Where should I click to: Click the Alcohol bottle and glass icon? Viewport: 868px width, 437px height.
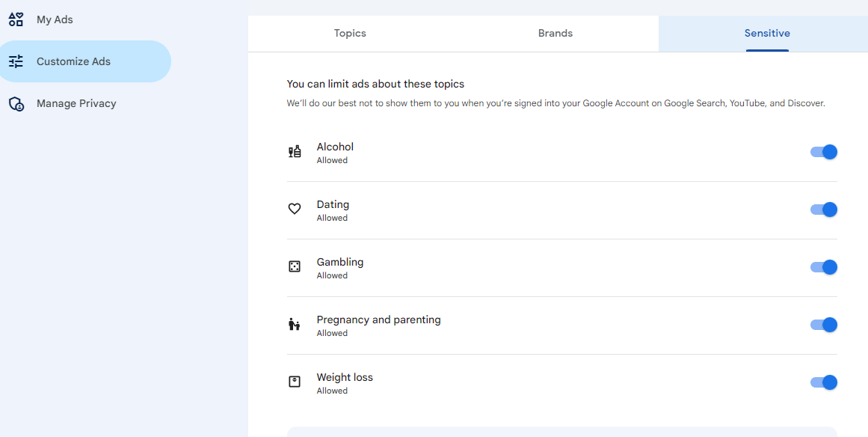click(295, 152)
